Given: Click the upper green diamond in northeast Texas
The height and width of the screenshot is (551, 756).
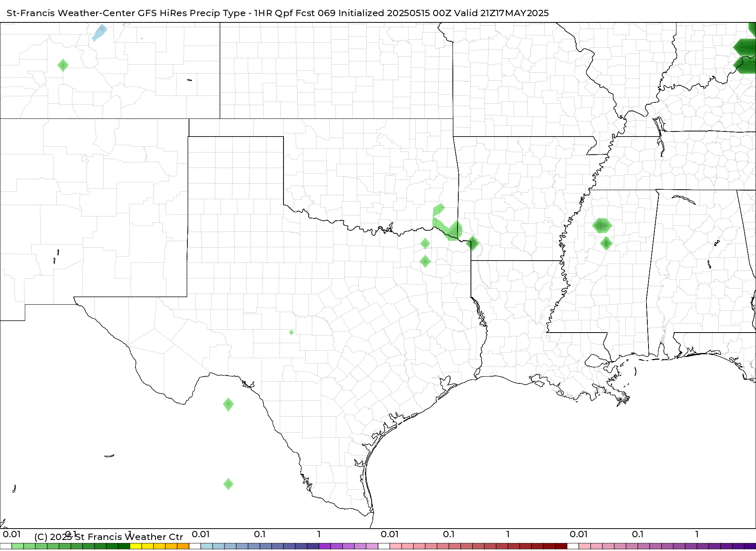Looking at the screenshot, I should [425, 244].
